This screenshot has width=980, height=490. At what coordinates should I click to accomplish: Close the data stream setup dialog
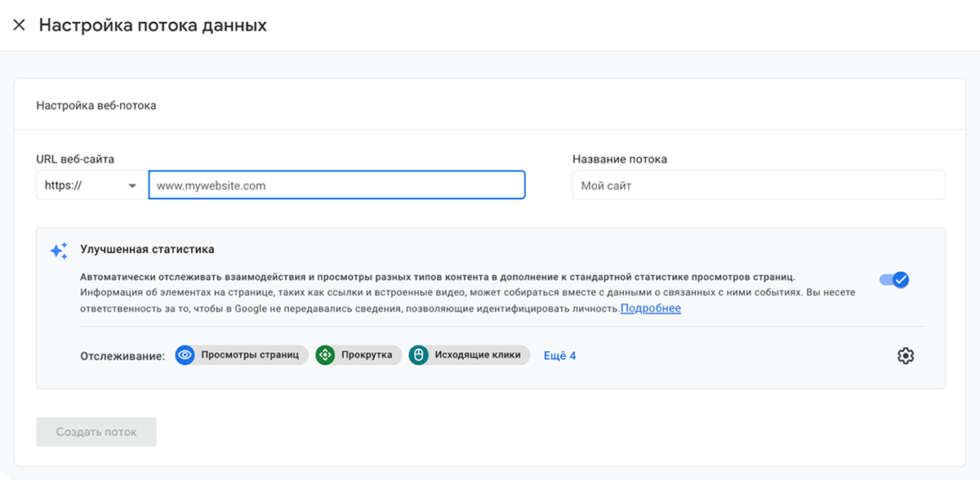tap(20, 25)
